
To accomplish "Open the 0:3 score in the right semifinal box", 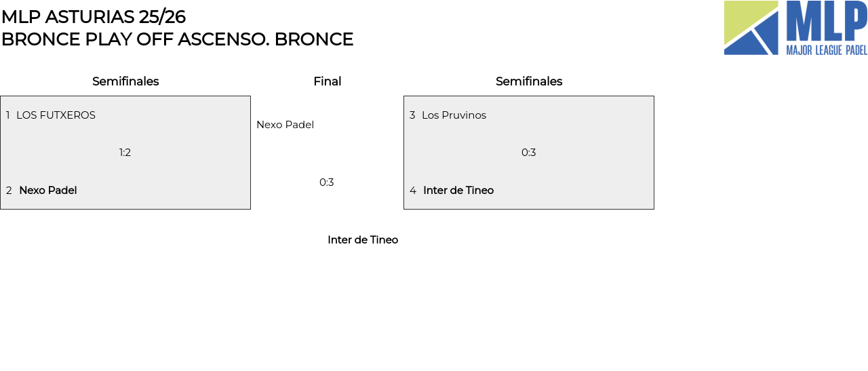I will tap(529, 153).
